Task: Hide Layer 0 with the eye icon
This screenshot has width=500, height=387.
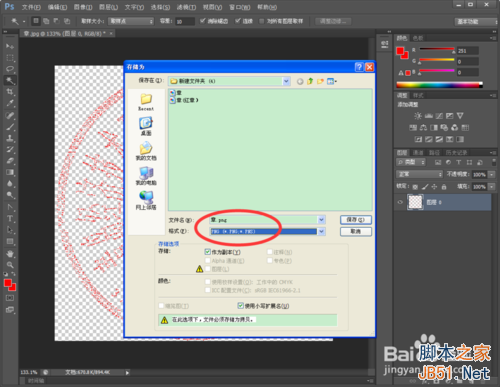Action: point(400,202)
